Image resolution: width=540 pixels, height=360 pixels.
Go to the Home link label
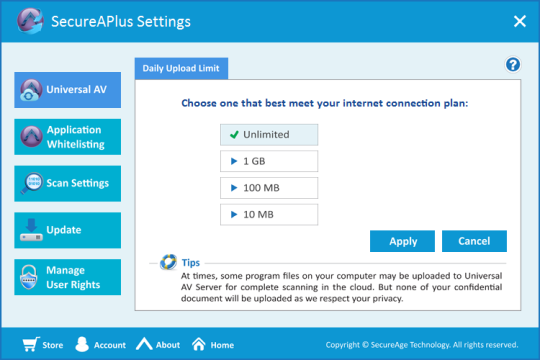tap(222, 345)
